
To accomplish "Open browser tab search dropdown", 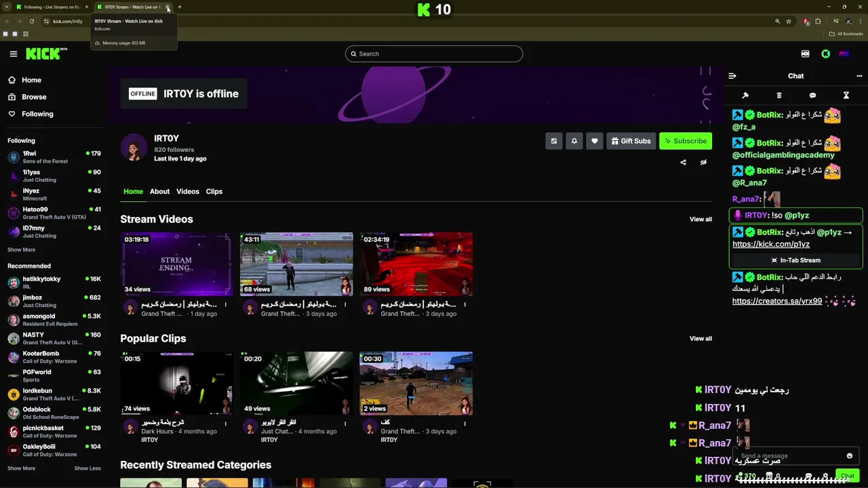I will click(x=6, y=7).
